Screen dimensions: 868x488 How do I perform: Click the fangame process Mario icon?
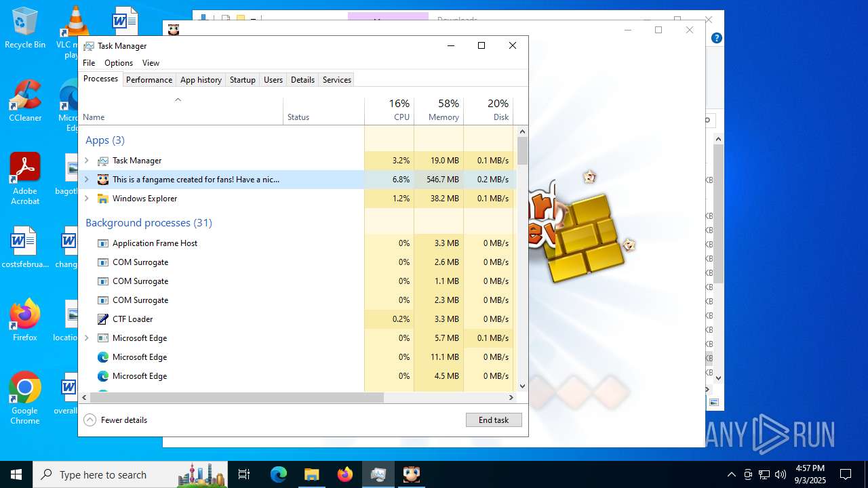[103, 180]
